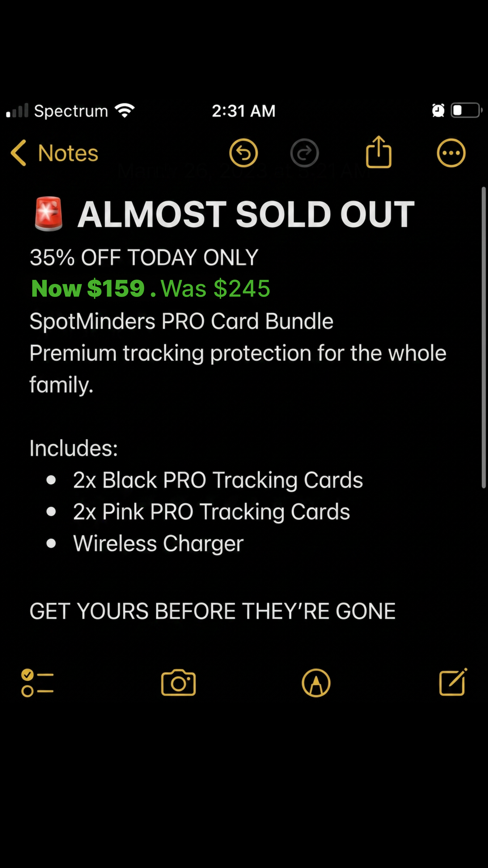Tap the Wireless Charger bullet item

[x=158, y=544]
